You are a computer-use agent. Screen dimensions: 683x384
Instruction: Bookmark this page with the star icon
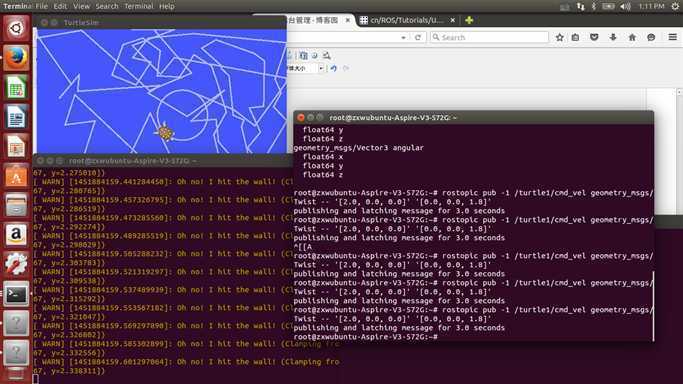point(560,37)
